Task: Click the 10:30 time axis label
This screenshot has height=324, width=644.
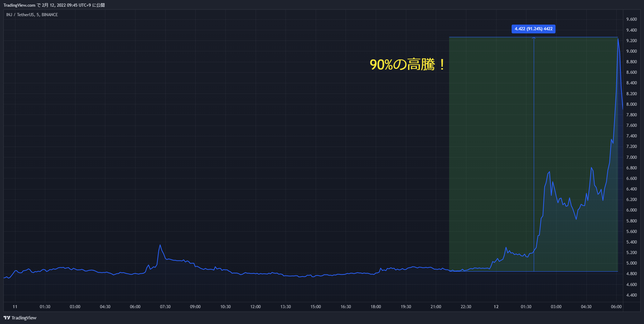Action: [x=225, y=307]
